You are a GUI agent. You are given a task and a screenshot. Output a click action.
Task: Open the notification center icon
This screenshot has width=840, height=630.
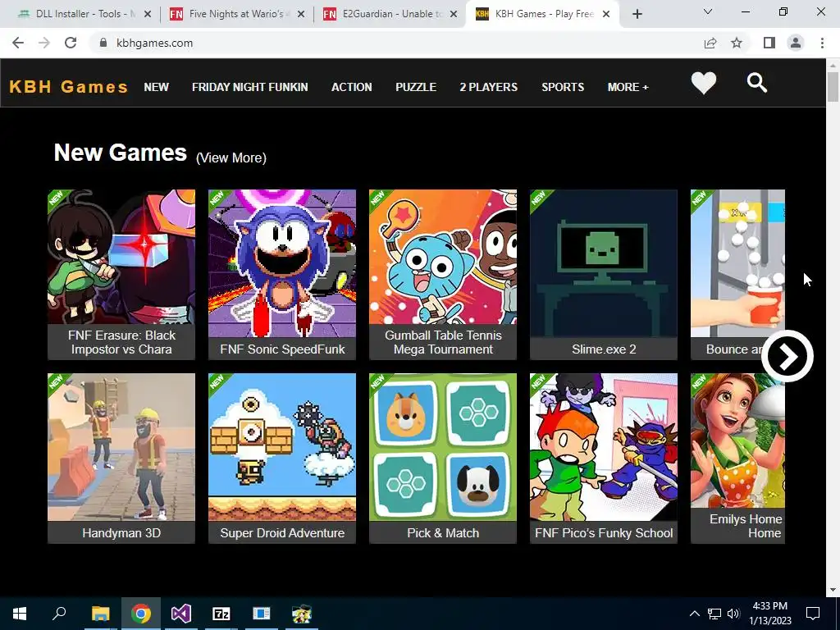click(x=813, y=614)
